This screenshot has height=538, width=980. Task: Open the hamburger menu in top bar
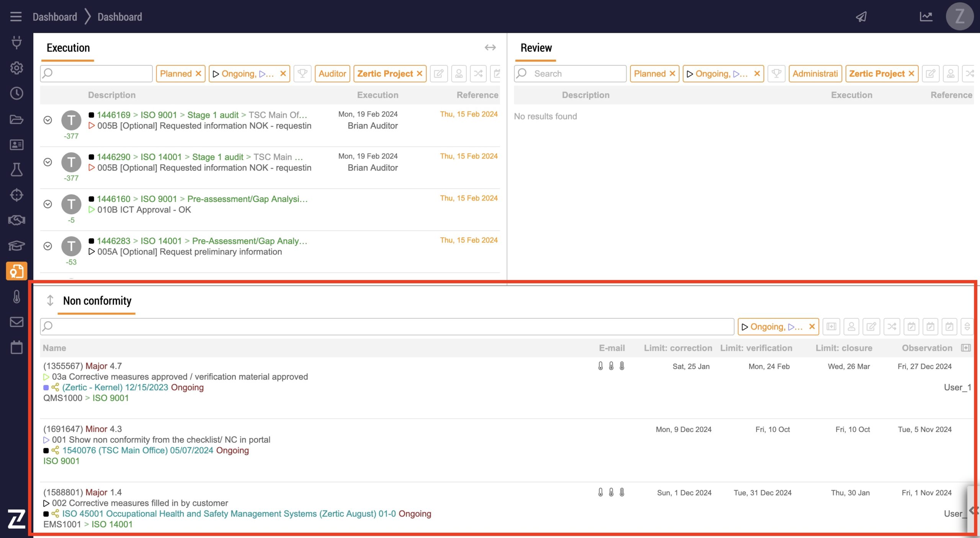[x=16, y=16]
